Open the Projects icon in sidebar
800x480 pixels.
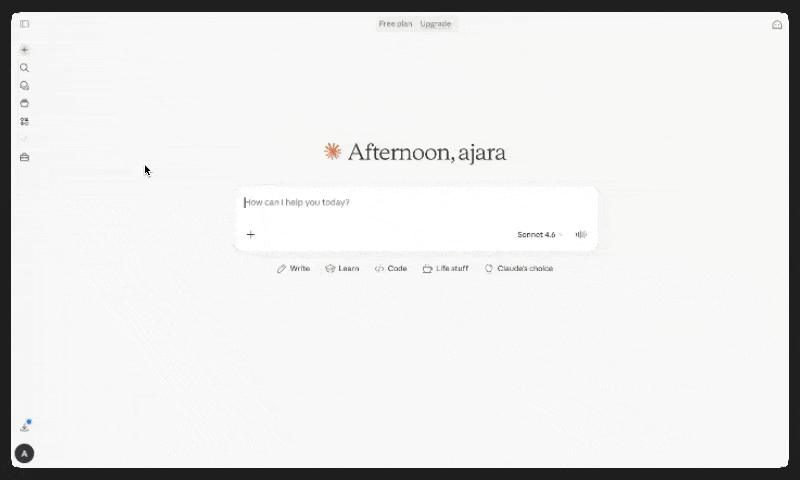click(24, 104)
